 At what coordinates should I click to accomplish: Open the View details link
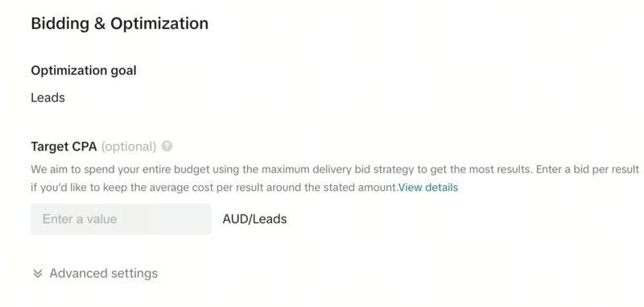(x=428, y=188)
